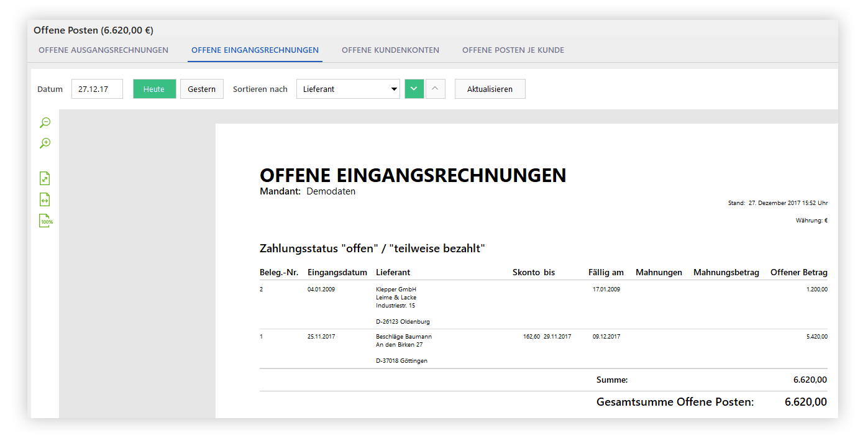The image size is (868, 438).
Task: Select the Offene Eingangsrechnungen tab
Action: [255, 50]
